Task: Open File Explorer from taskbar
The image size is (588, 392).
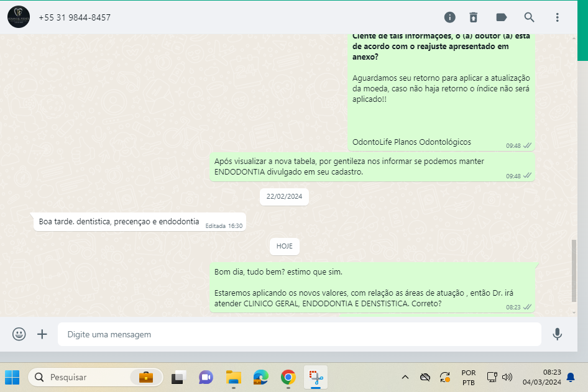Action: point(233,377)
